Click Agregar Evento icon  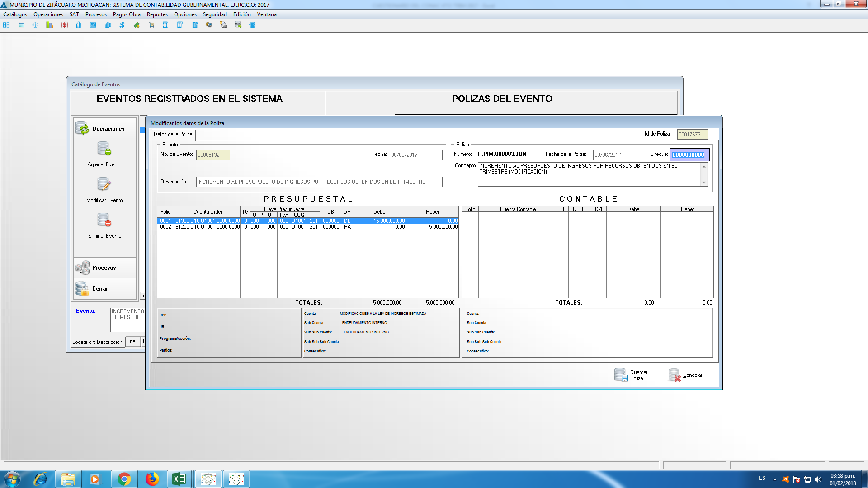point(104,149)
